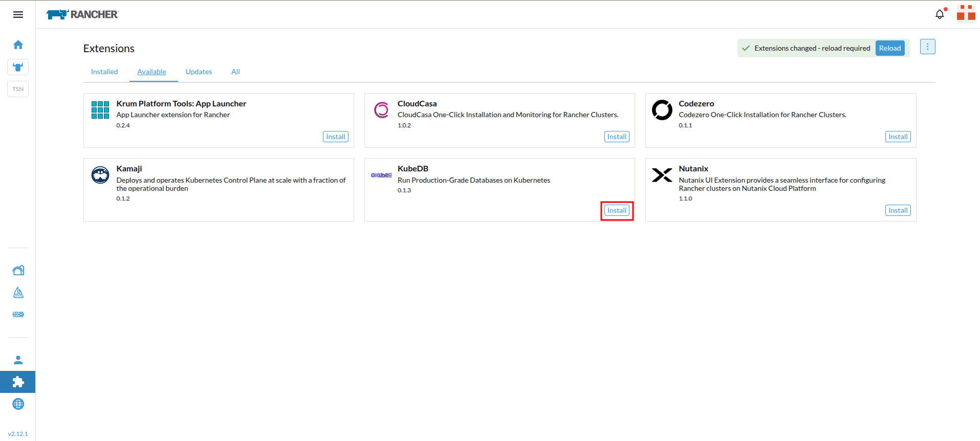Open Continuous Delivery sailboat icon
The width and height of the screenshot is (980, 441).
[18, 292]
